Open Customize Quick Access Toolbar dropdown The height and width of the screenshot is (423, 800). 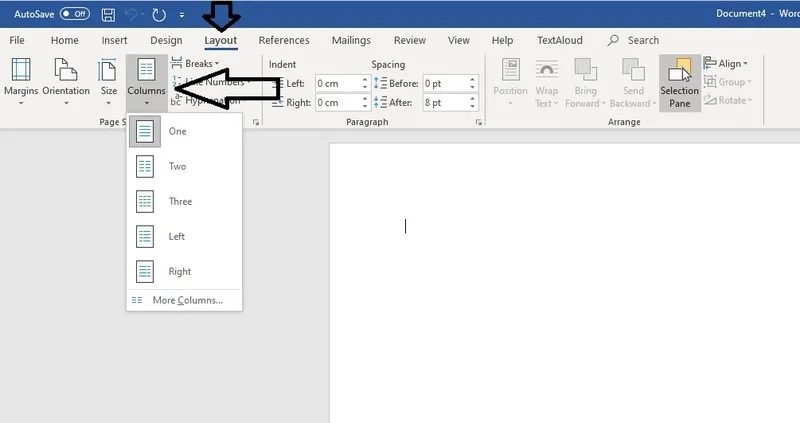tap(182, 15)
